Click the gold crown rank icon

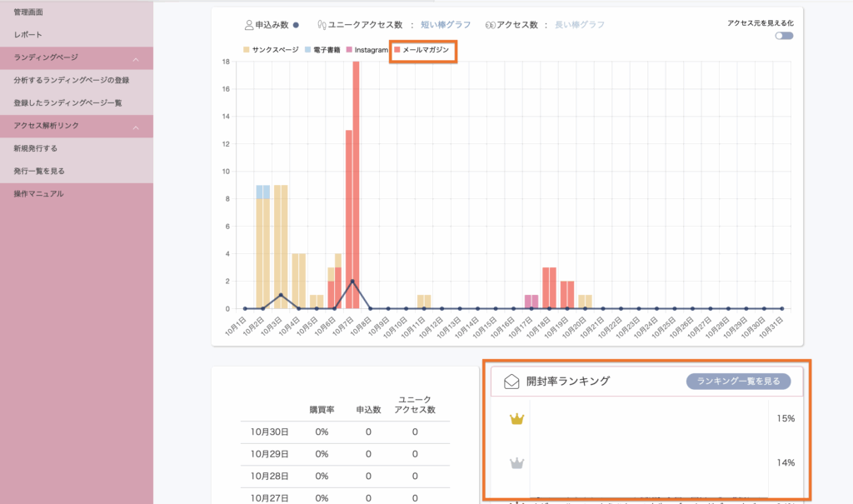tap(516, 419)
